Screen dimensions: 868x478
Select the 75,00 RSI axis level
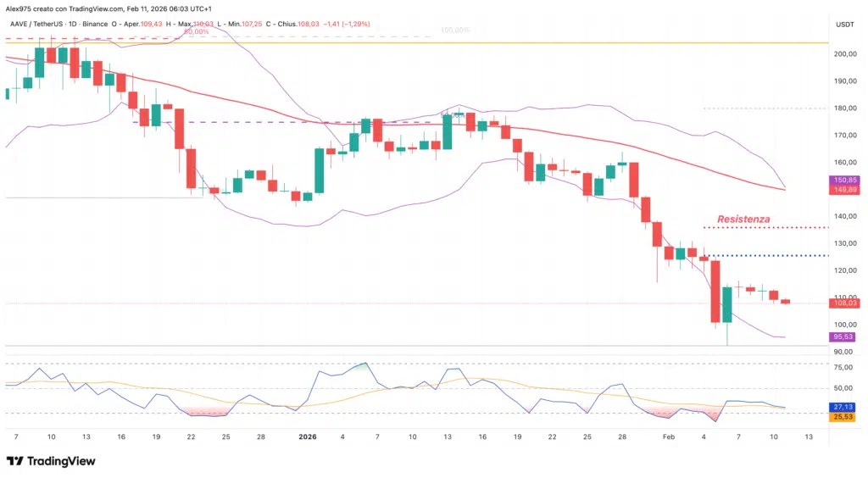(843, 368)
